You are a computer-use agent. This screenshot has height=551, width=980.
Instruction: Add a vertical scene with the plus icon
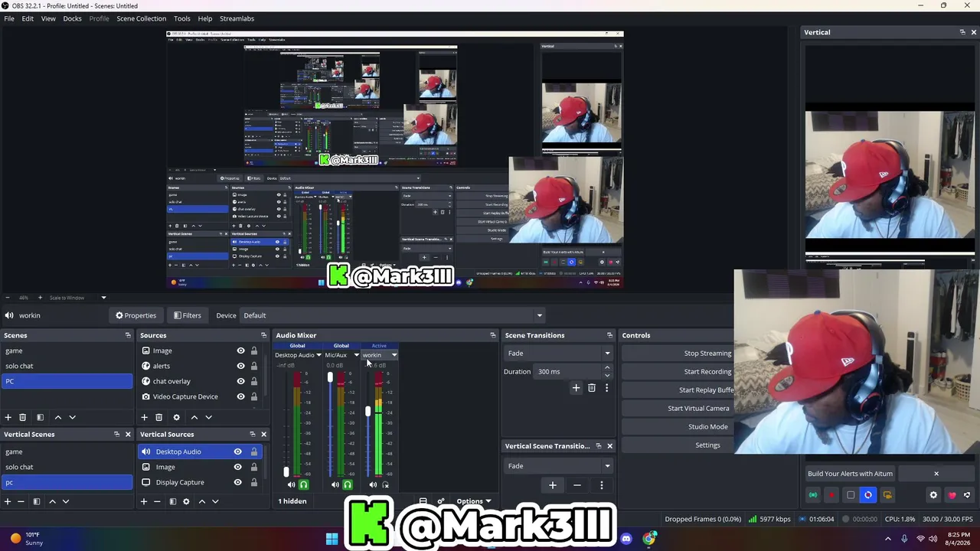point(7,501)
